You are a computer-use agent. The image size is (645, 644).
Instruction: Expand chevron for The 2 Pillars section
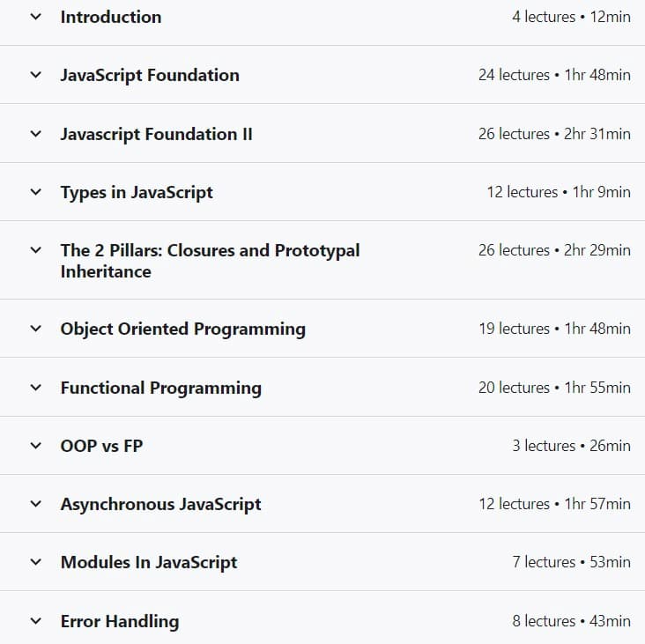coord(36,250)
